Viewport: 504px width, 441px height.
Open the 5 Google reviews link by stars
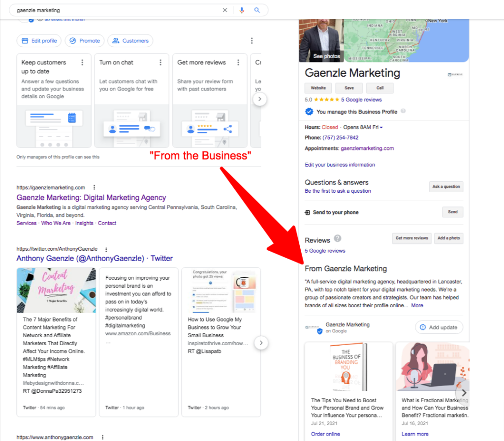361,100
